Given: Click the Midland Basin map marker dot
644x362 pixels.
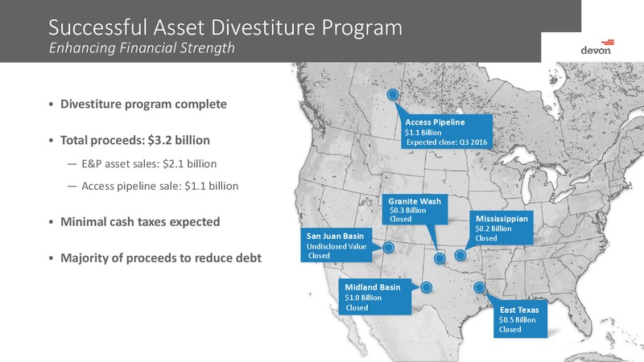Looking at the screenshot, I should (x=426, y=287).
